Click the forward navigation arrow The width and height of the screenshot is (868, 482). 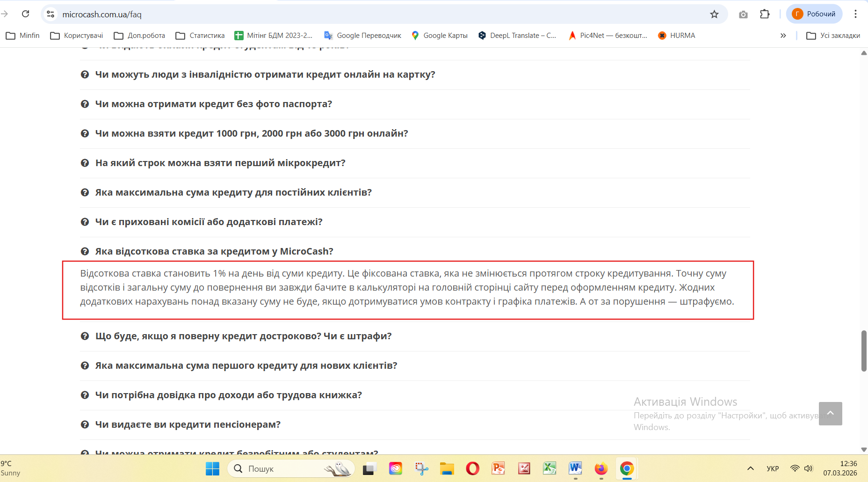tap(5, 14)
